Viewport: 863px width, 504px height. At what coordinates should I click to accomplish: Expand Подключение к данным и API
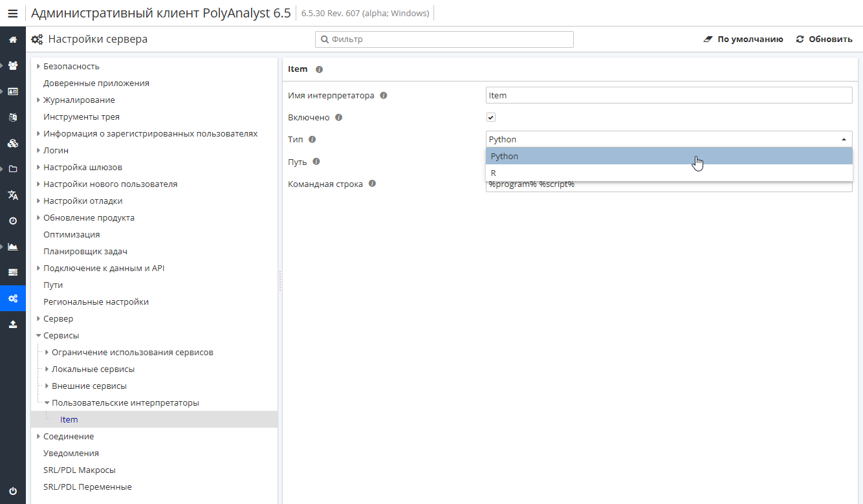[38, 268]
